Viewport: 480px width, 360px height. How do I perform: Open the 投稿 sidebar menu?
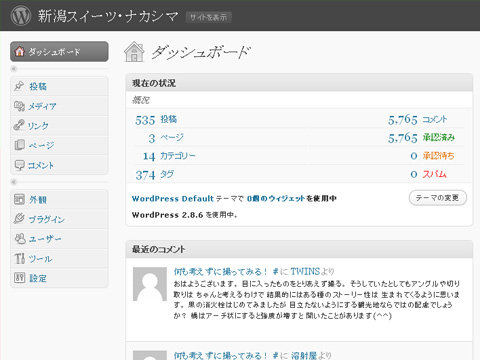[59, 86]
